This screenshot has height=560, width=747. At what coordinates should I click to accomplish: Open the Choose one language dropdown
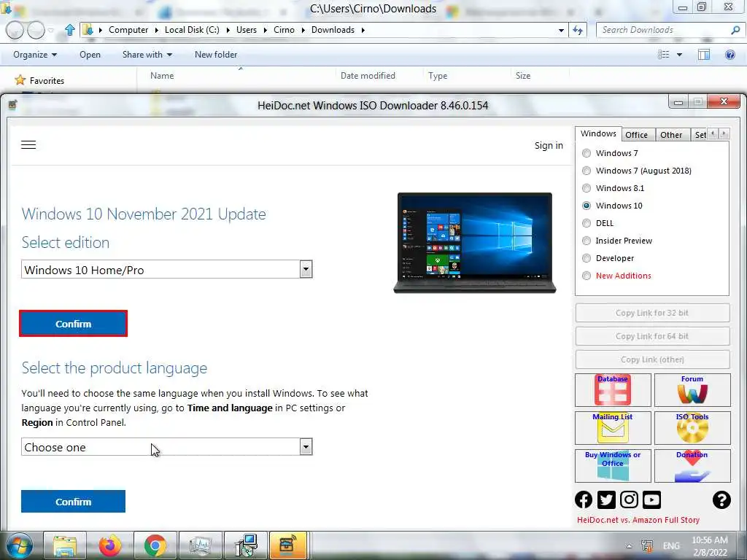point(167,447)
